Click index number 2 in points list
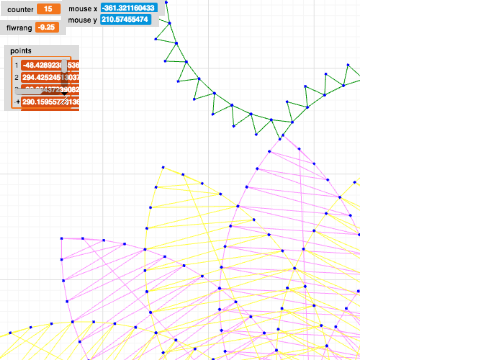This screenshot has height=360, width=480. pyautogui.click(x=16, y=77)
